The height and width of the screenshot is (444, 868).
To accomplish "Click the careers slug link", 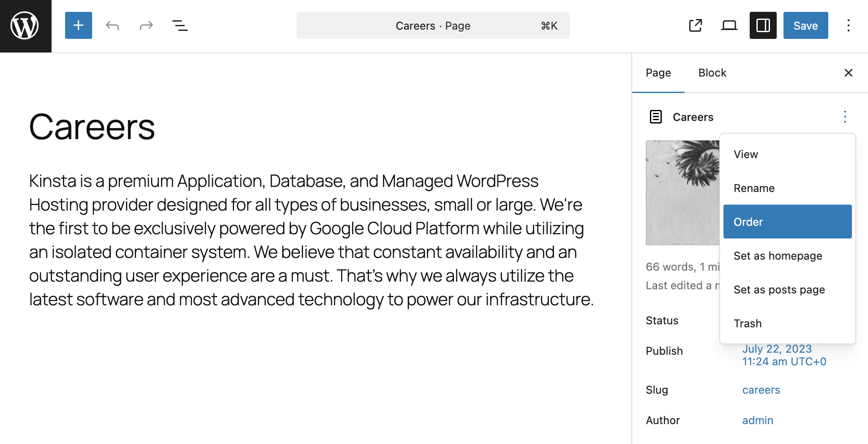I will point(761,390).
